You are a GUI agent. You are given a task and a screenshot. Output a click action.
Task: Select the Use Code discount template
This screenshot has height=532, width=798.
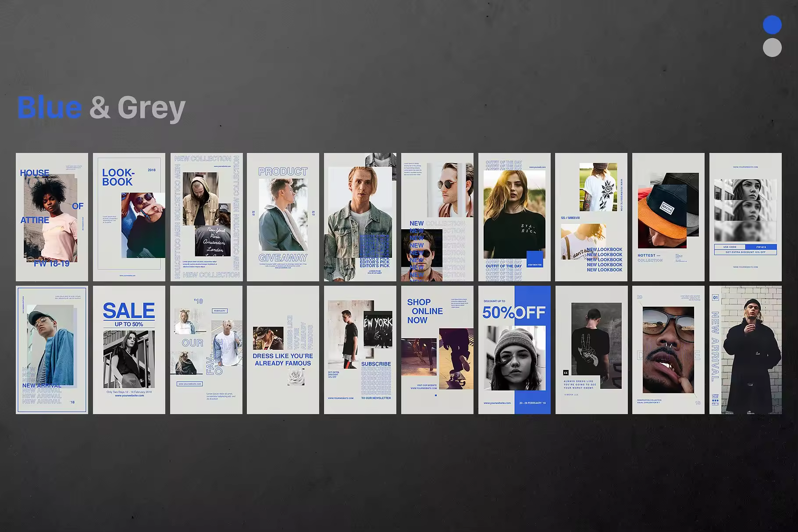pyautogui.click(x=745, y=217)
